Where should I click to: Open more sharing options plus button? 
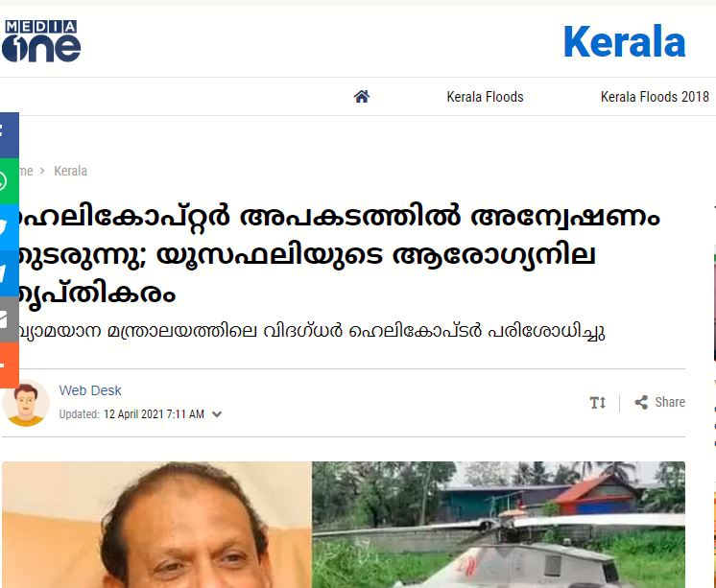point(10,365)
